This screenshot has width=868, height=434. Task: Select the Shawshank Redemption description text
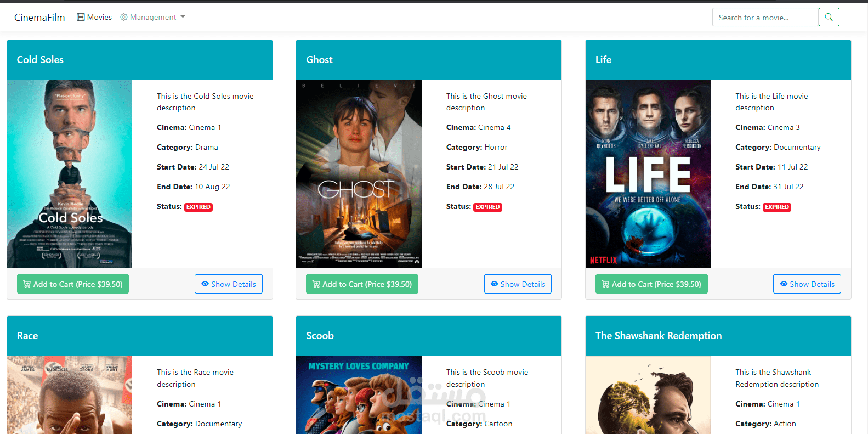(777, 378)
